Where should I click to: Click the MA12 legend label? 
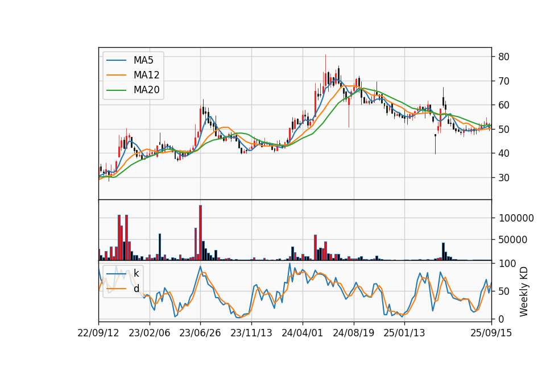click(x=146, y=75)
